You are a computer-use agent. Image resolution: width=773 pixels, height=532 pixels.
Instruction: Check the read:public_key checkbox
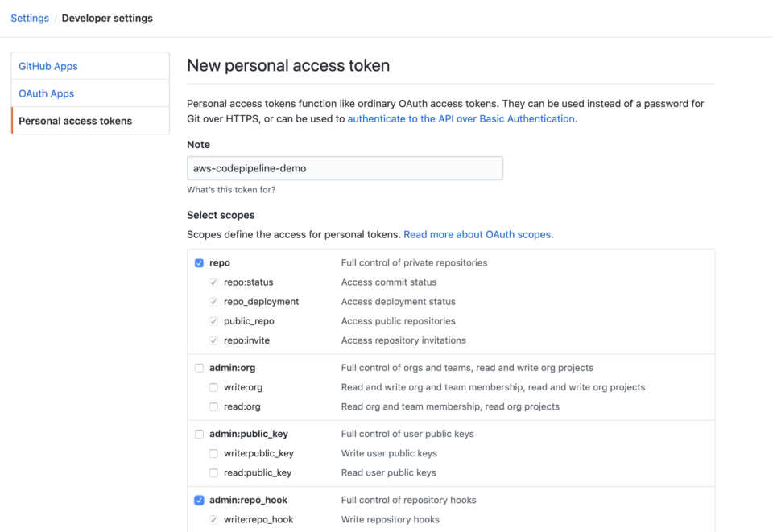coord(213,472)
